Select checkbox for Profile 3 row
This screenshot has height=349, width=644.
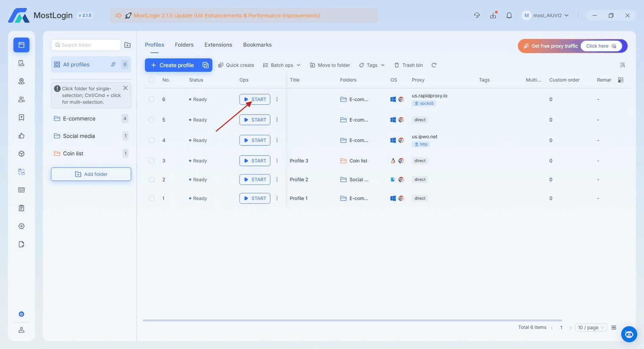tap(152, 161)
